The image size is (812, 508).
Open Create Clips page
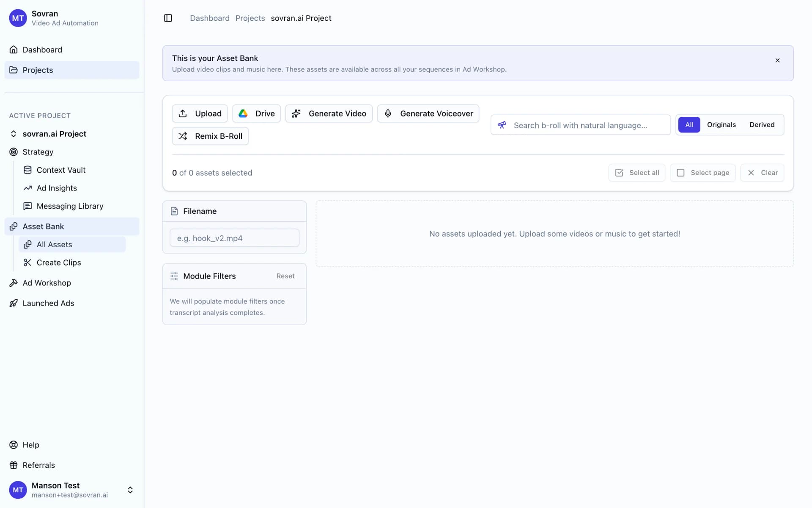[72, 262]
